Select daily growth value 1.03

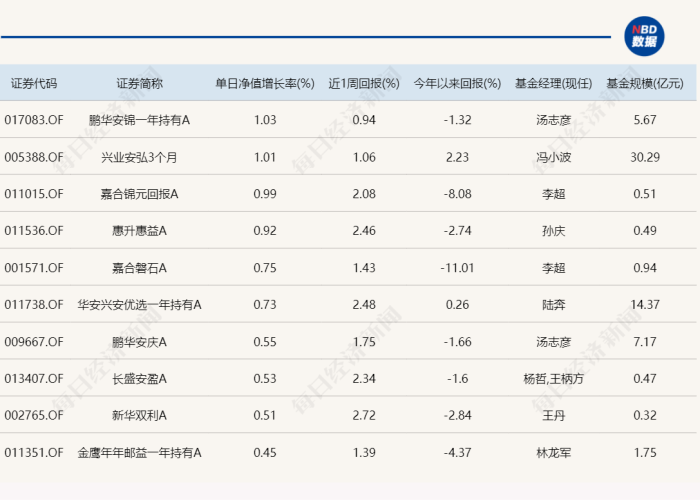point(265,120)
